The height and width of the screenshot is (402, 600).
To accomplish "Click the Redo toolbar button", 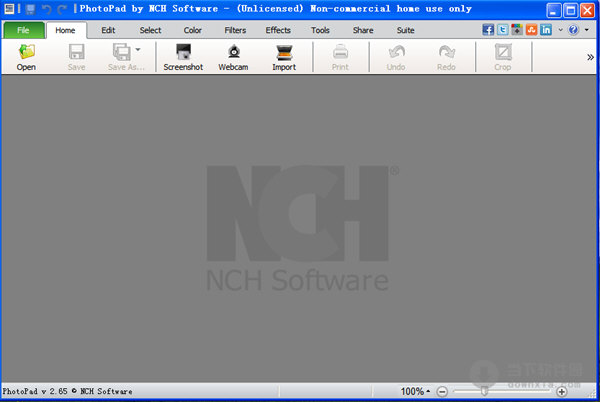I will (446, 57).
